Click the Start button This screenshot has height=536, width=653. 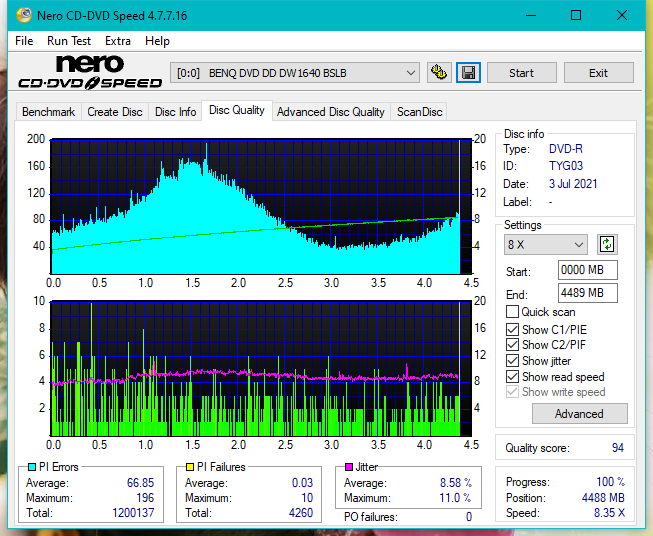pos(521,73)
